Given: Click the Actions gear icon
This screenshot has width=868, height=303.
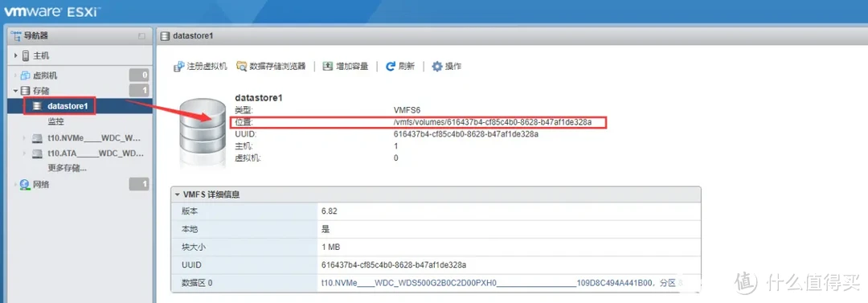Looking at the screenshot, I should click(x=436, y=66).
